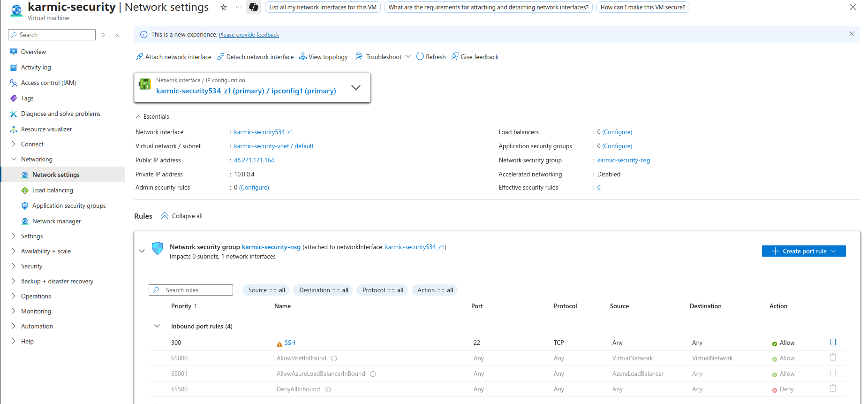Dismiss the new experience banner
The width and height of the screenshot is (868, 404).
[852, 34]
